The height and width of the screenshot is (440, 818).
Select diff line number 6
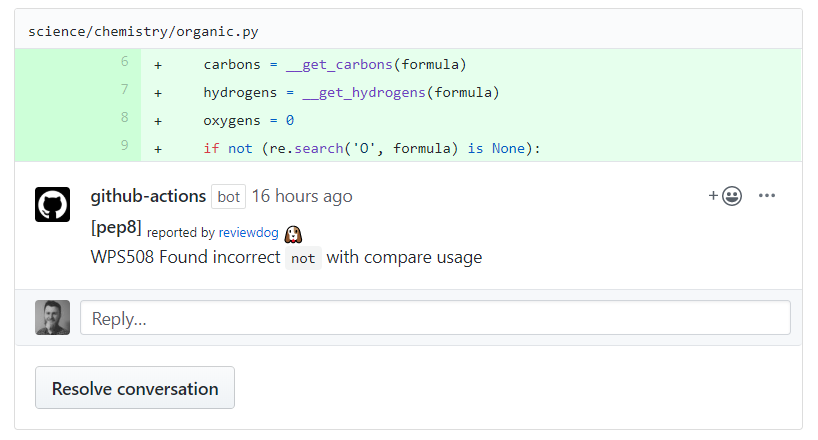124,63
